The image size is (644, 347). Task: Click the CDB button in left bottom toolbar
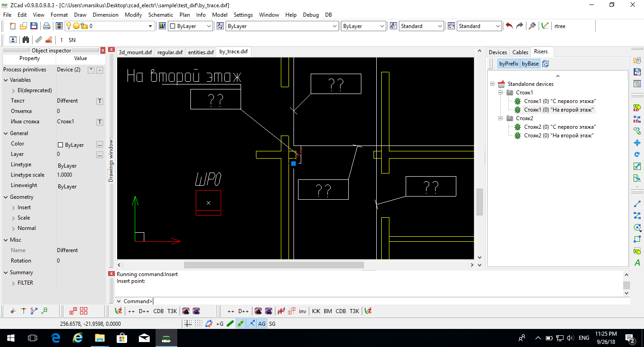click(159, 311)
